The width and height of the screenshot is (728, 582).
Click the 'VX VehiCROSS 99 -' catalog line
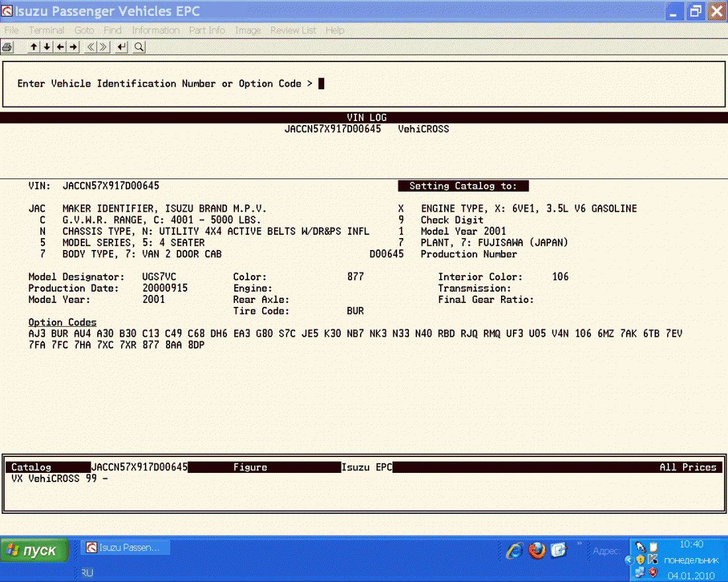pos(60,479)
